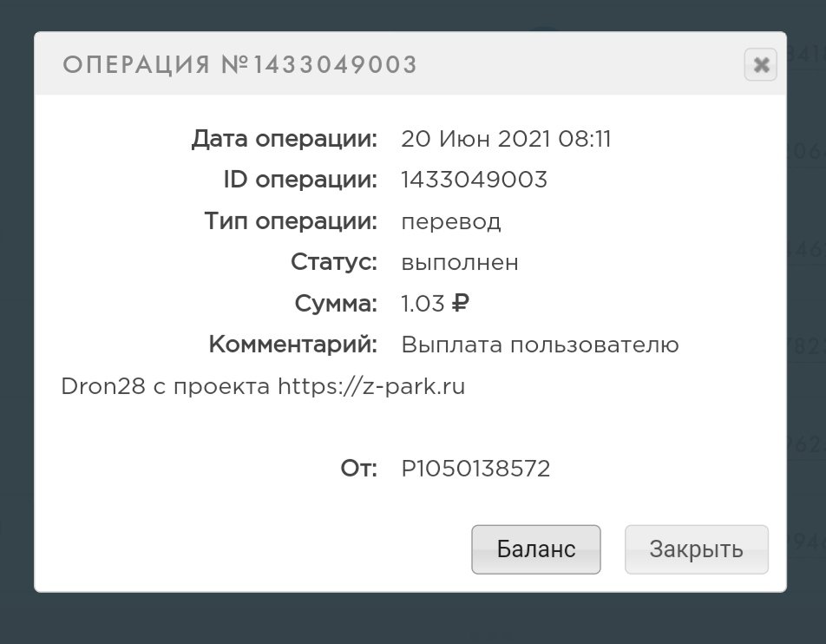The image size is (826, 644).
Task: Click the amount value 1.03
Action: click(x=423, y=304)
